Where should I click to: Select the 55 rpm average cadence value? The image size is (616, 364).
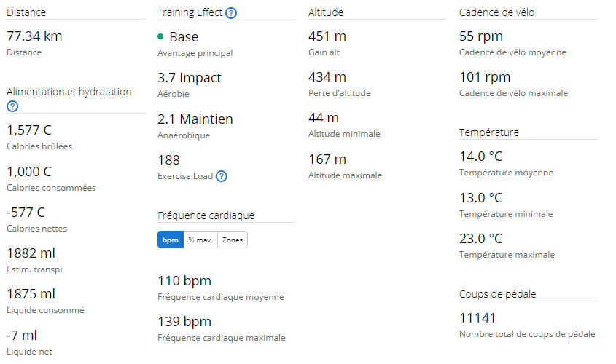tap(481, 36)
